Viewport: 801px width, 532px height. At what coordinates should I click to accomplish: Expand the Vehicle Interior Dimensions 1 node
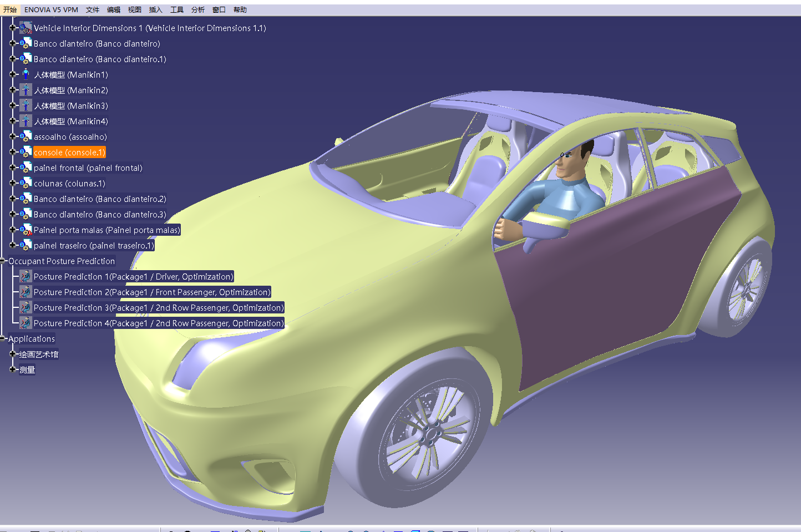click(x=13, y=27)
